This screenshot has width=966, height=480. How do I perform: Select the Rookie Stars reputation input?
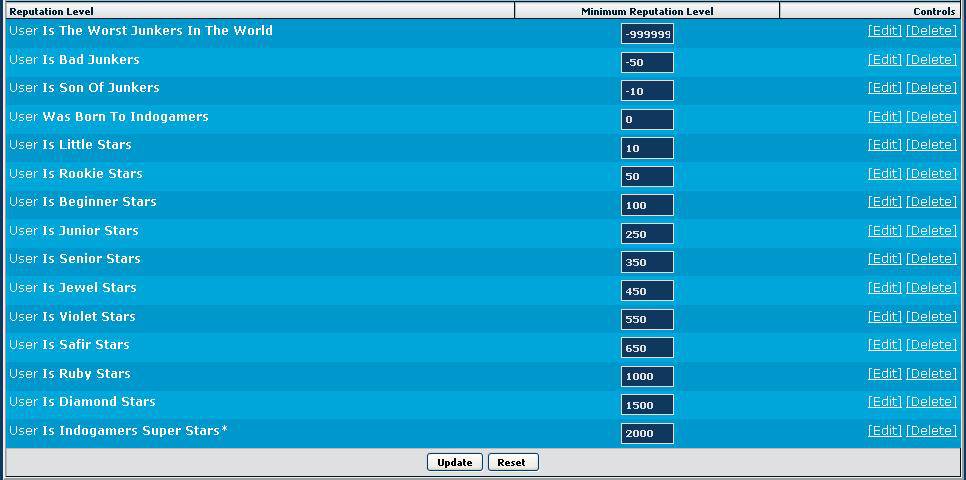tap(647, 177)
